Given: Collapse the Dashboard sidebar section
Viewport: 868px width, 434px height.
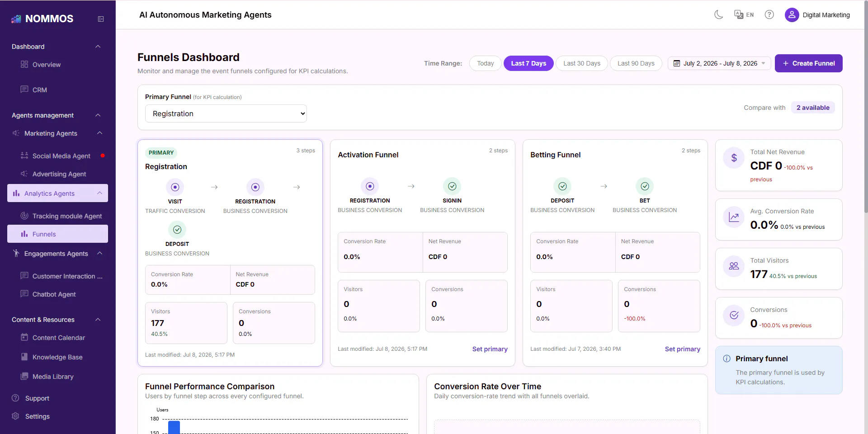Looking at the screenshot, I should (x=98, y=47).
